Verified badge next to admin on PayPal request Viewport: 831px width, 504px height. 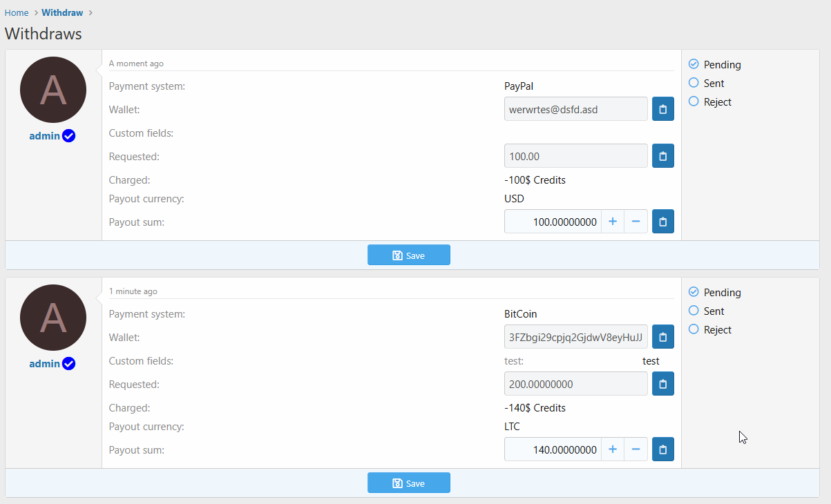68,136
